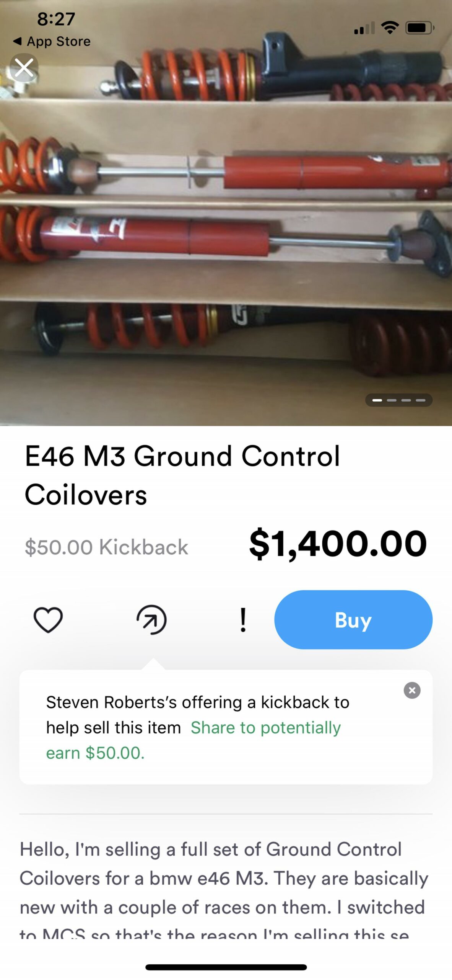The image size is (452, 980).
Task: Go back to App Store
Action: tap(52, 41)
